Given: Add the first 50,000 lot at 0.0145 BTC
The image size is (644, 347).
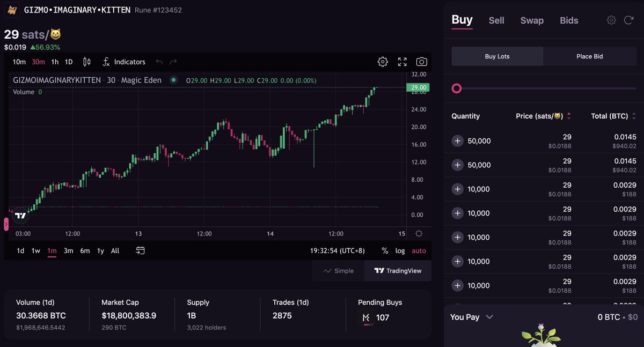Looking at the screenshot, I should [x=457, y=141].
